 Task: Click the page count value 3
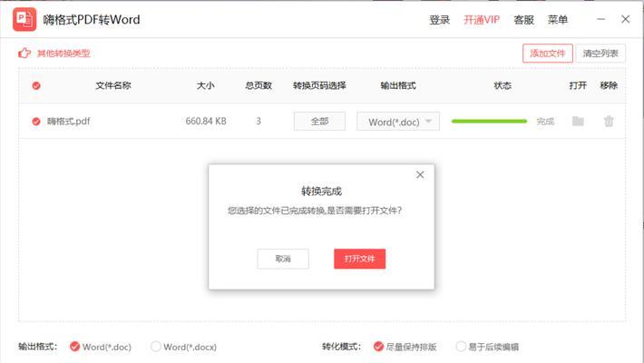point(259,122)
